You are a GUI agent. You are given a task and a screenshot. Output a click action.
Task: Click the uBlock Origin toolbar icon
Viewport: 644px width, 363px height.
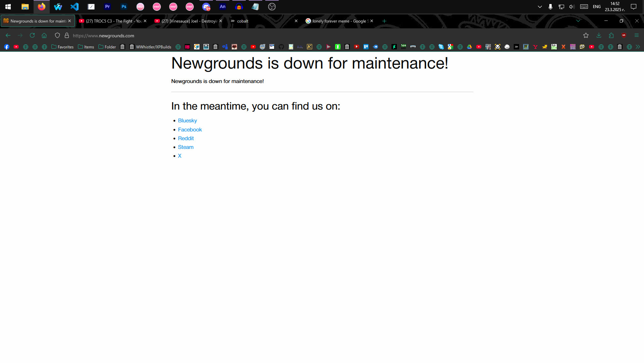point(624,36)
